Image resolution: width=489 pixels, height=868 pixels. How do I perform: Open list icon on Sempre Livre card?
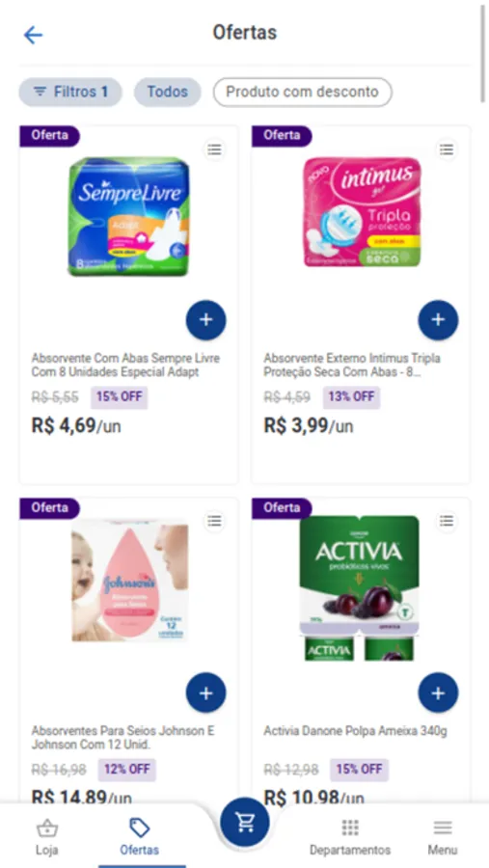coord(214,149)
